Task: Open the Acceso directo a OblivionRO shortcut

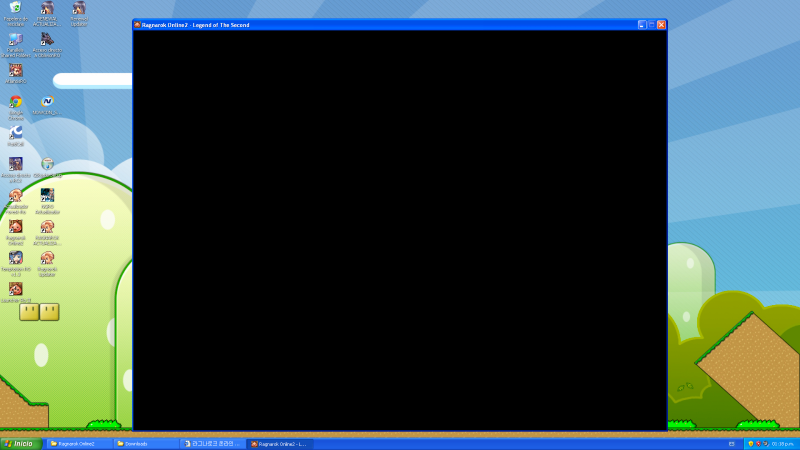Action: point(47,45)
